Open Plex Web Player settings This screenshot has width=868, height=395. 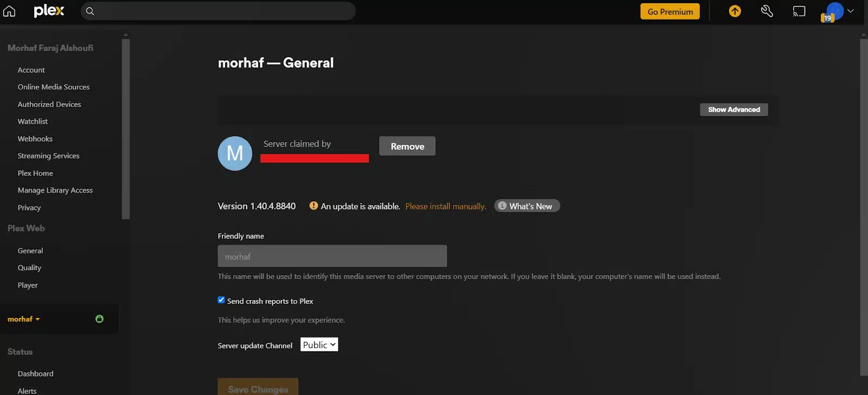[x=28, y=285]
